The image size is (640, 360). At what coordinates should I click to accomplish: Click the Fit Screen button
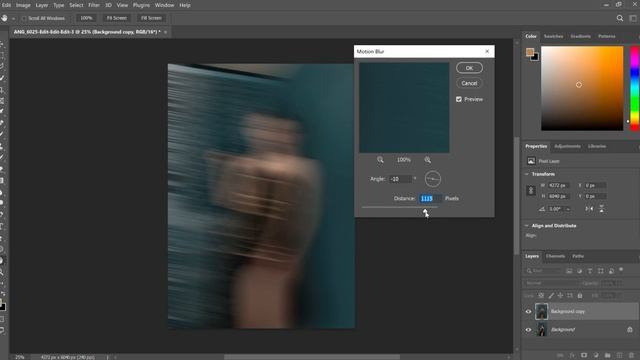pyautogui.click(x=117, y=18)
